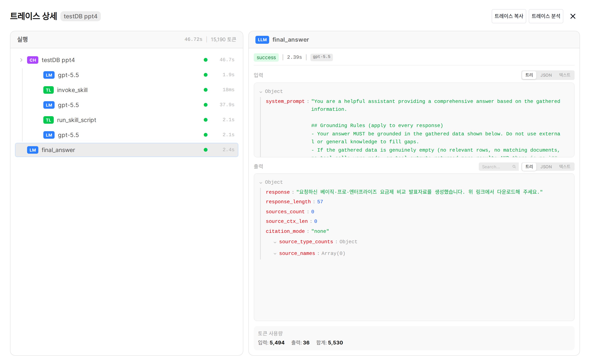Click the green status dot on final_answer row

click(x=205, y=150)
